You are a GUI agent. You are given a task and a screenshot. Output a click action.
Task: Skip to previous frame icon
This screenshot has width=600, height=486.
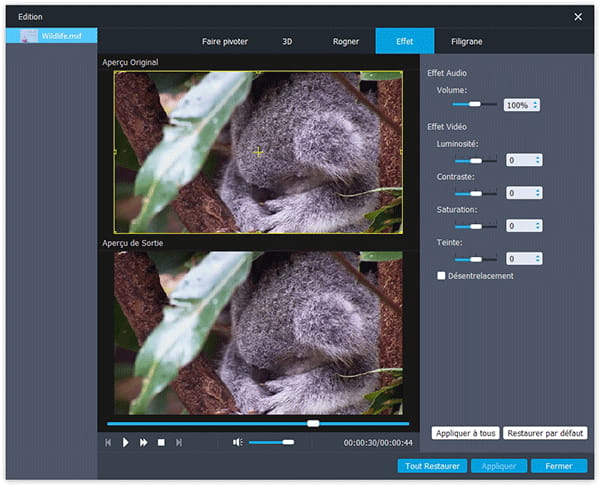click(108, 442)
